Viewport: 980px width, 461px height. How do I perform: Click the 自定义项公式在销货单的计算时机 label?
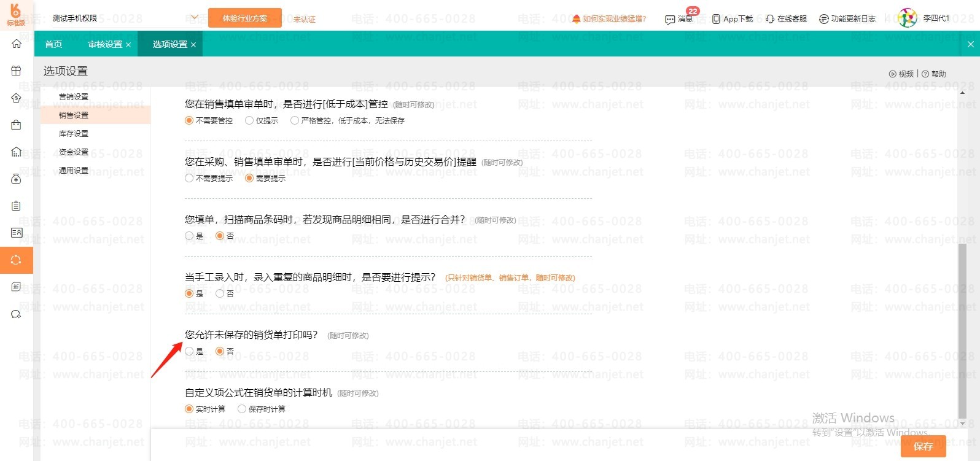tap(259, 392)
